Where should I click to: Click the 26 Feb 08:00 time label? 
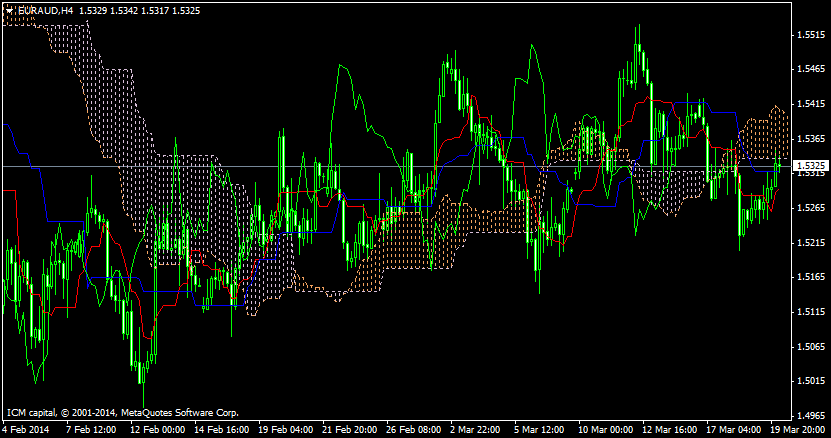(413, 430)
